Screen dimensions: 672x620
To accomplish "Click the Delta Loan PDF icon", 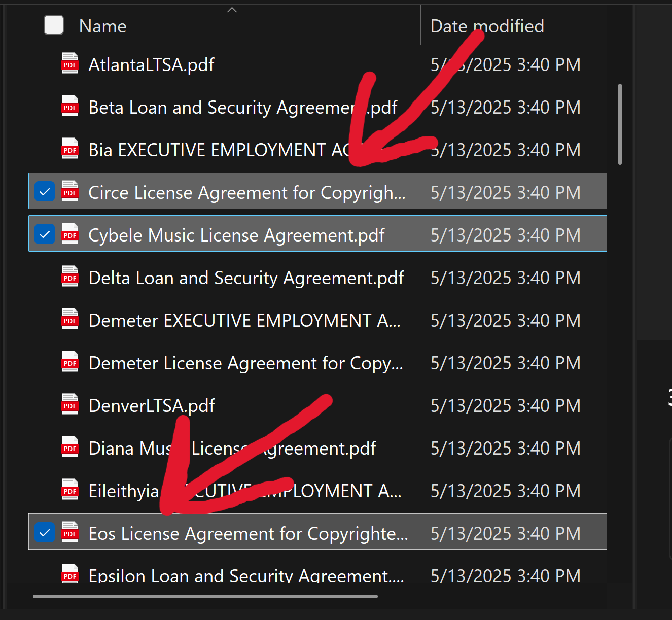I will (x=70, y=277).
